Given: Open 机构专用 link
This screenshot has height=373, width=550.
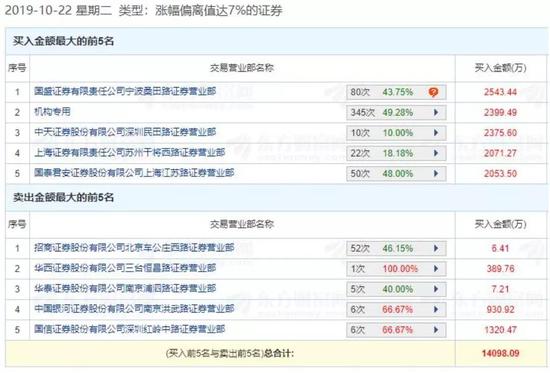Looking at the screenshot, I should 52,112.
